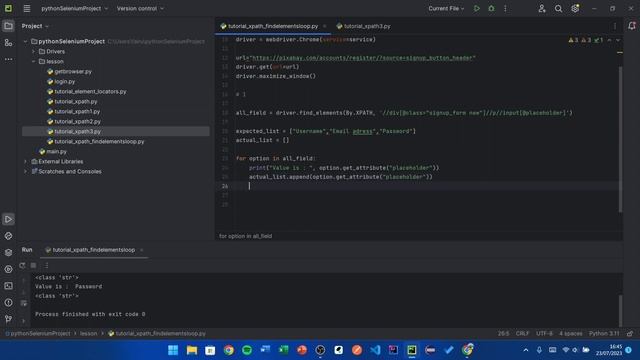640x360 pixels.
Task: Open the Version control dropdown
Action: coord(140,8)
